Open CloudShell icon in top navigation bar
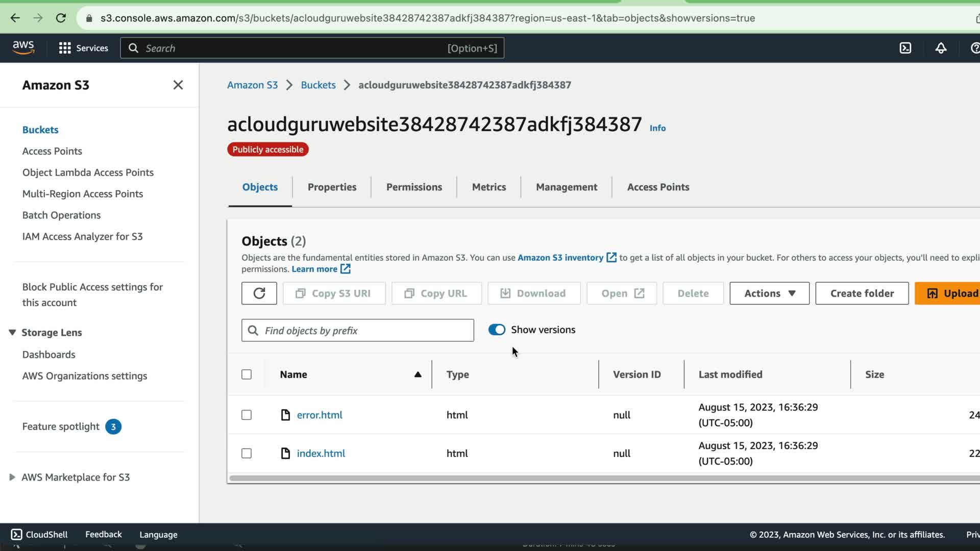The width and height of the screenshot is (980, 551). click(905, 48)
